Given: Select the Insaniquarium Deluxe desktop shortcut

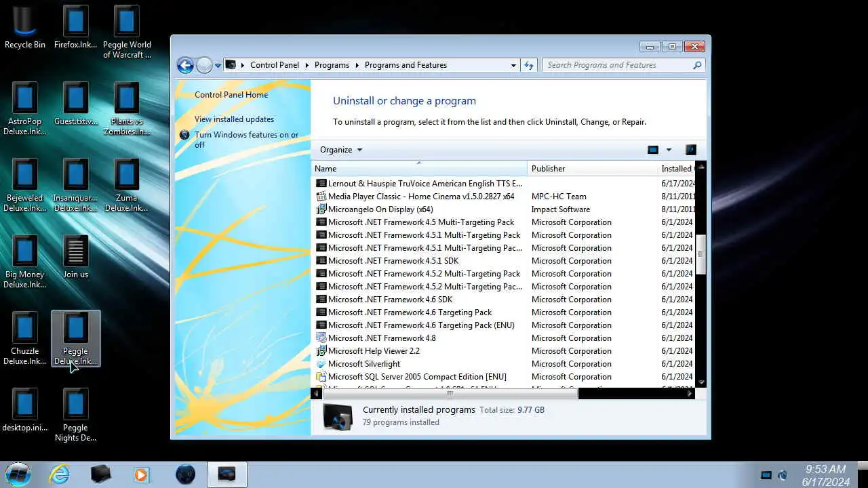Looking at the screenshot, I should coord(75,185).
